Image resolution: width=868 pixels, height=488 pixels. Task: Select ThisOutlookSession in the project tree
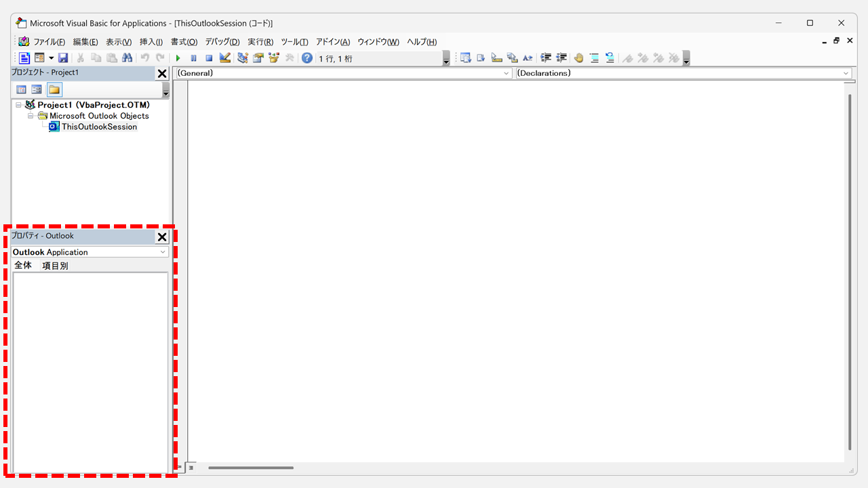[x=99, y=127]
